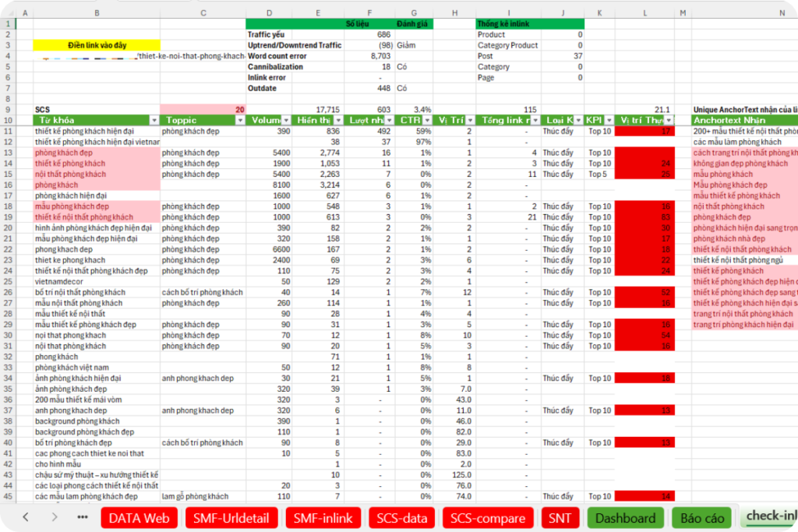
Task: Select the yellow Điền link vào đây cell
Action: coord(97,45)
